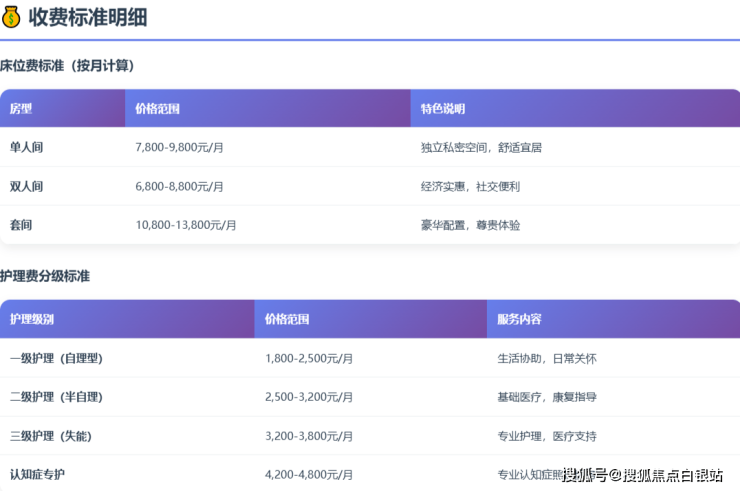Select the 单人间 room type row
Screen dimensions: 740x491
pyautogui.click(x=26, y=147)
